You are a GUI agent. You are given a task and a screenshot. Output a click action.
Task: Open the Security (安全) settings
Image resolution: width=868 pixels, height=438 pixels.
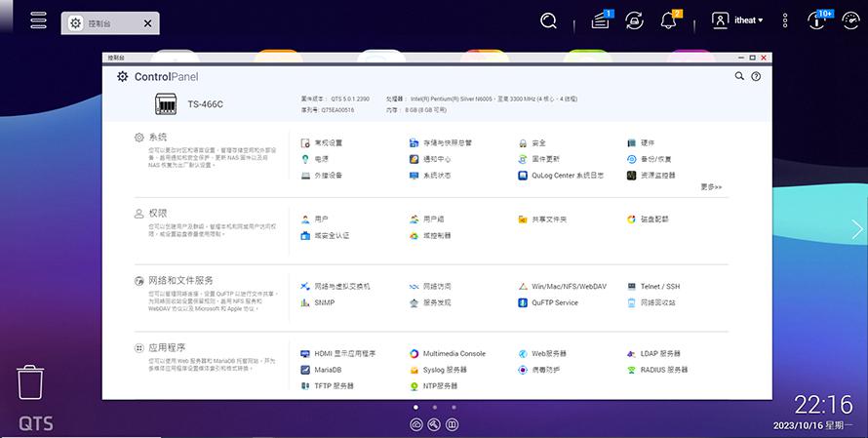tap(532, 142)
